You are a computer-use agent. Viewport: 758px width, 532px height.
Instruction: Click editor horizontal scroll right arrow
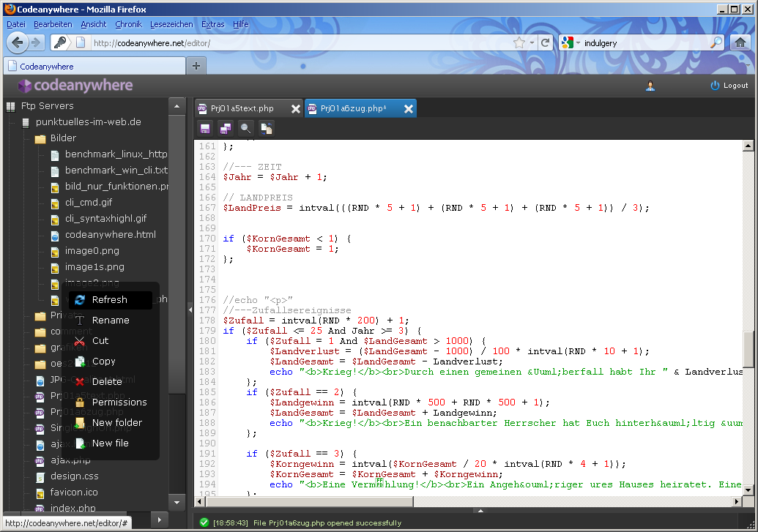point(737,501)
